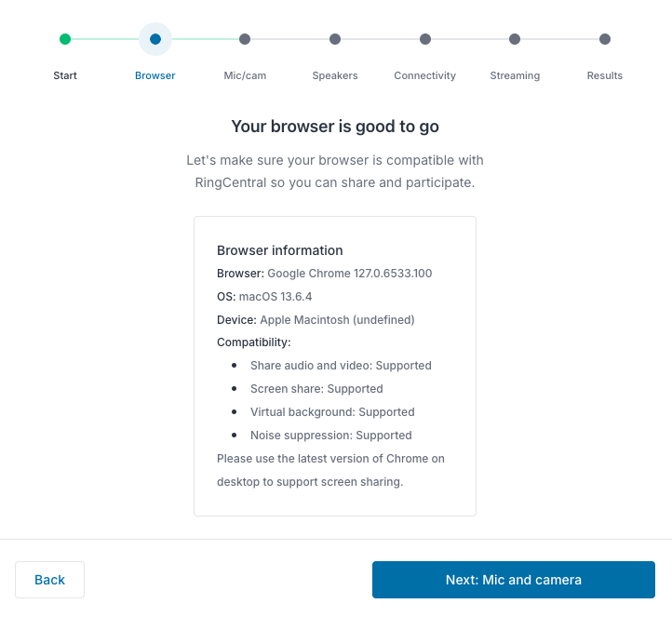Click the Browser information heading
This screenshot has width=672, height=617.
[x=280, y=250]
